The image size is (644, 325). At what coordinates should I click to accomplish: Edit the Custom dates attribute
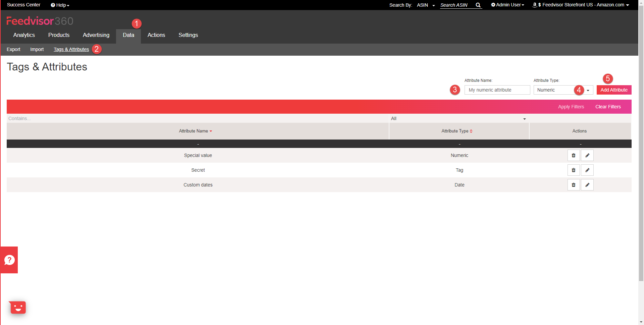[587, 185]
